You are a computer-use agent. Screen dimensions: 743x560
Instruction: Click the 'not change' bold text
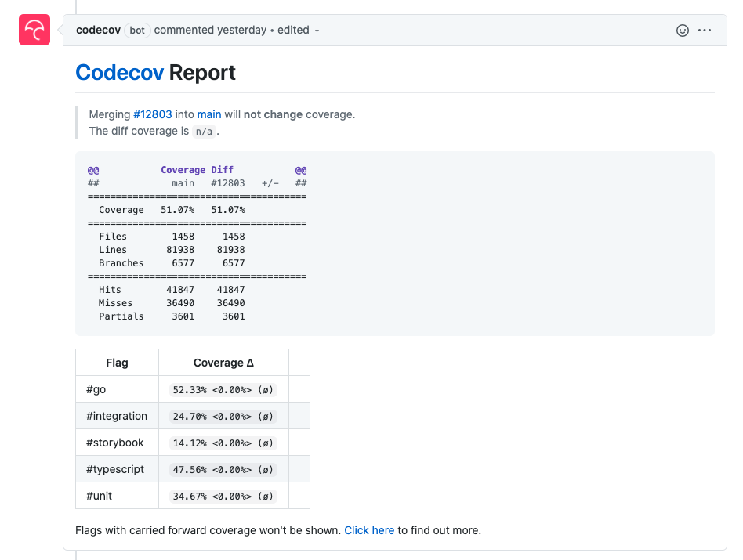273,114
